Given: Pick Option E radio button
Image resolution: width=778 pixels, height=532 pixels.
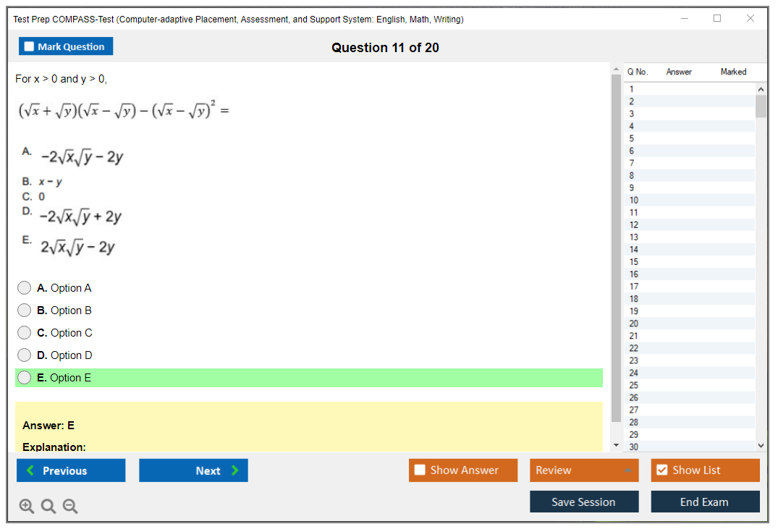Looking at the screenshot, I should (x=25, y=378).
